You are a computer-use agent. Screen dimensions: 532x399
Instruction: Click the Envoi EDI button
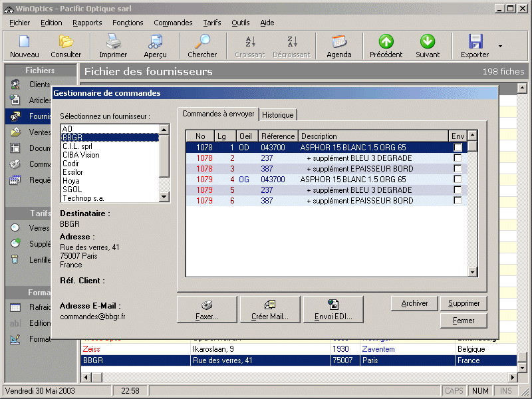pos(333,310)
